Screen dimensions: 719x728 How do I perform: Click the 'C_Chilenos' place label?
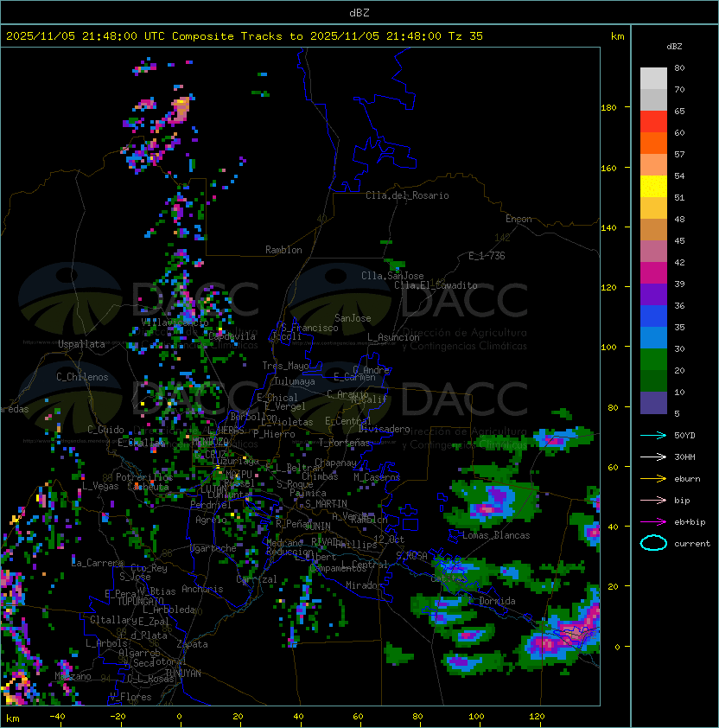(82, 377)
